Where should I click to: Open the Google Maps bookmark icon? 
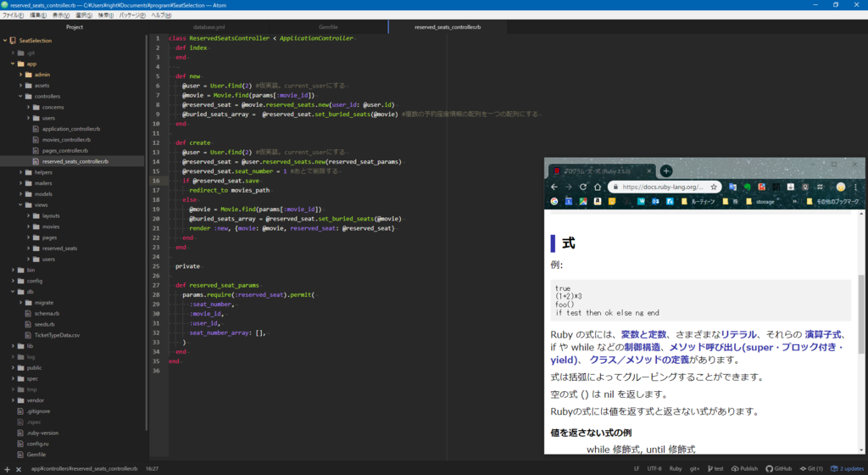(x=583, y=202)
